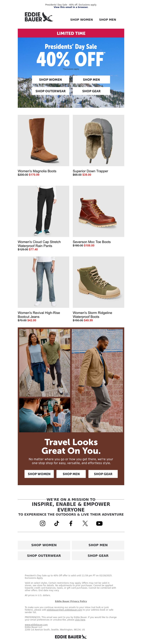Open the Women's Magnolia Boots product image
Screen dimensions: 142x644
point(43,140)
